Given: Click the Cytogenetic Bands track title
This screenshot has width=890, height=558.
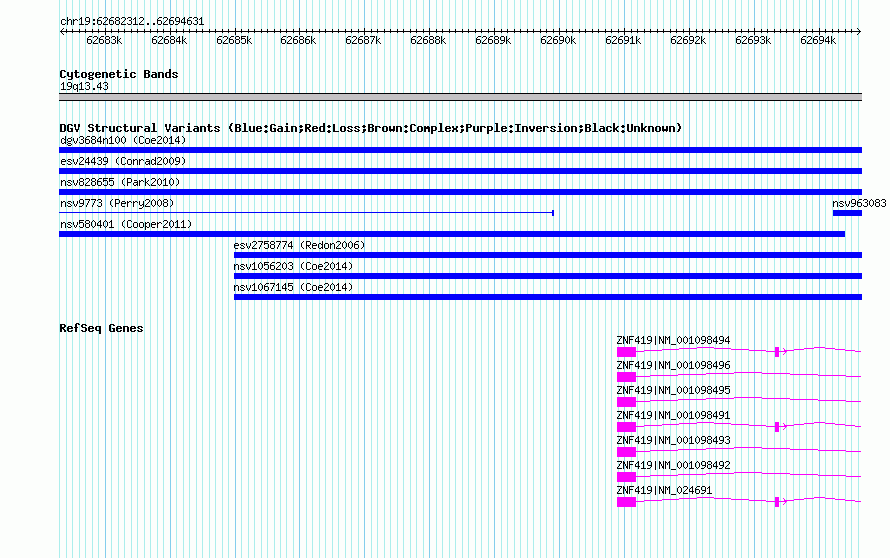Looking at the screenshot, I should click(119, 74).
